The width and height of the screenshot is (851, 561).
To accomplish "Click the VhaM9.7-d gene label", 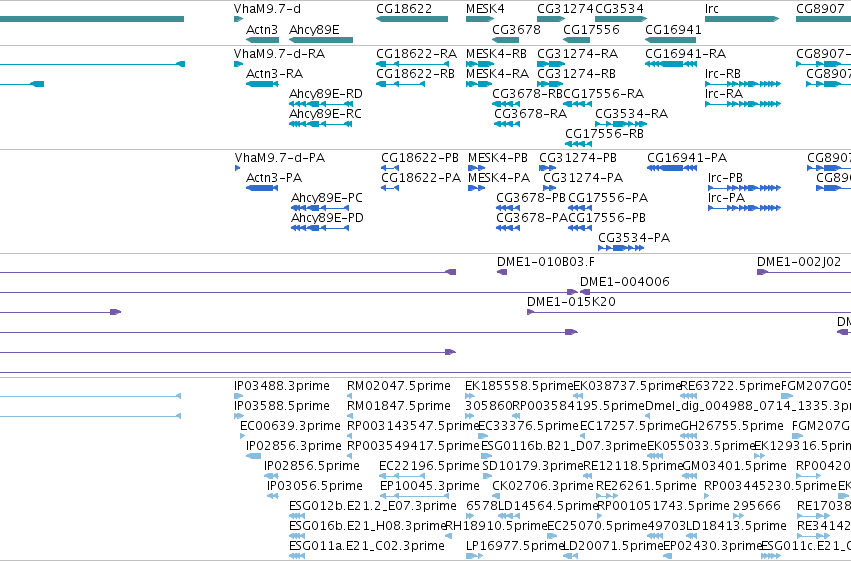I will pyautogui.click(x=267, y=9).
